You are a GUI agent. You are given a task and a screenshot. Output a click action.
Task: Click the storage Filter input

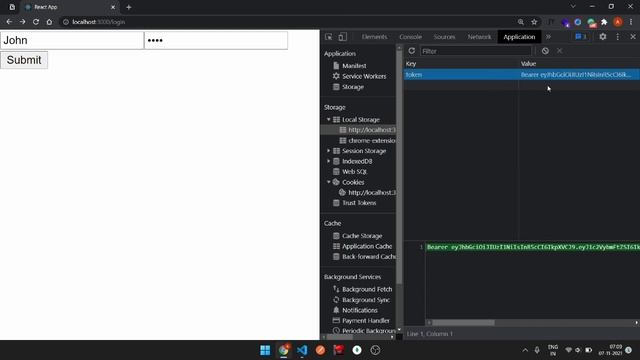(x=476, y=51)
